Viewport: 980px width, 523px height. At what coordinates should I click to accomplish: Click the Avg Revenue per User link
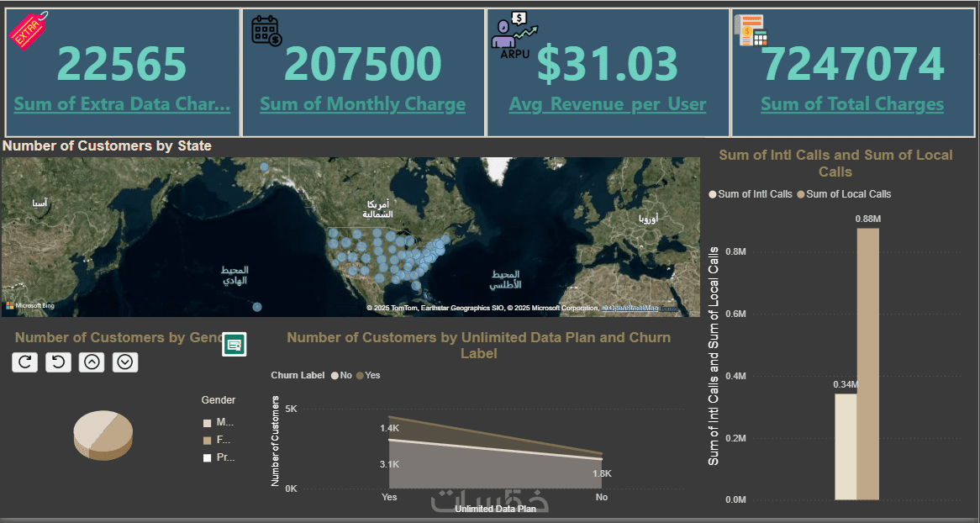point(607,104)
